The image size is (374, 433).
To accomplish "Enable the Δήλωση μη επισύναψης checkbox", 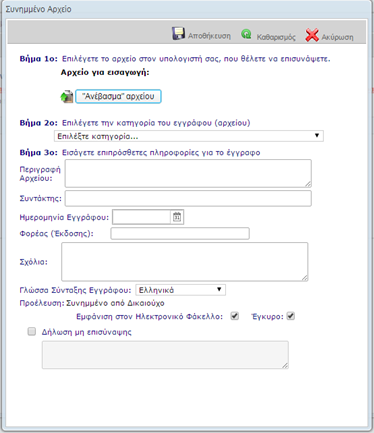I will point(32,331).
